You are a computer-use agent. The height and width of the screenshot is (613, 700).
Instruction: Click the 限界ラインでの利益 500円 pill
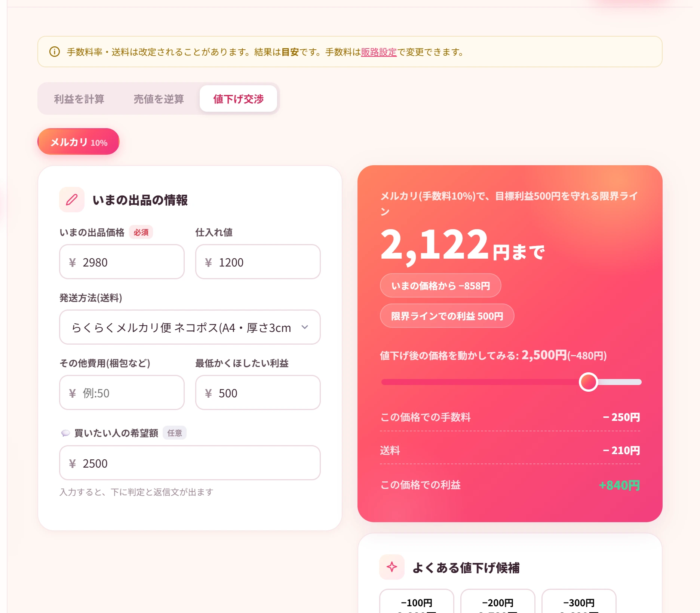[x=447, y=316]
